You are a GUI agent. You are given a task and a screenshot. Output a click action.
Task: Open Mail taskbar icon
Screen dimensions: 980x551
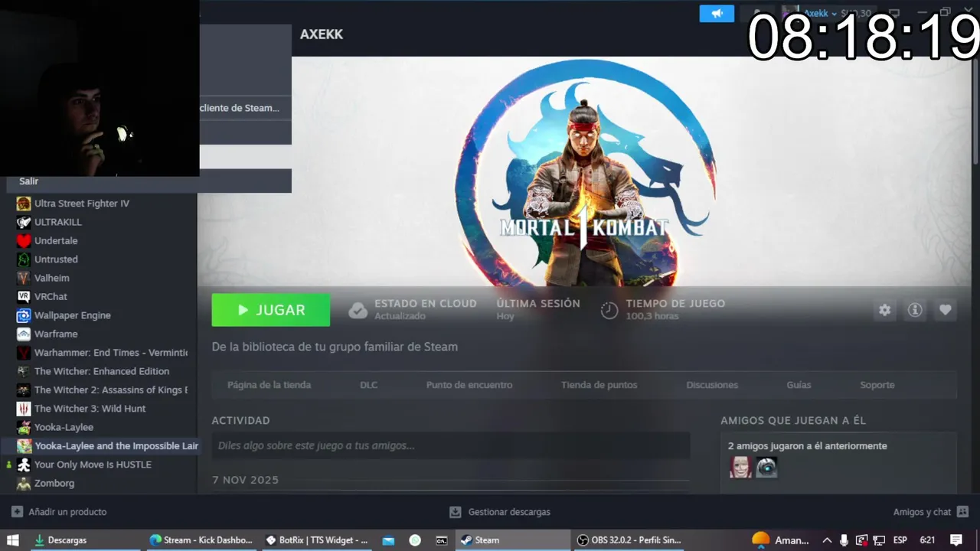coord(388,540)
